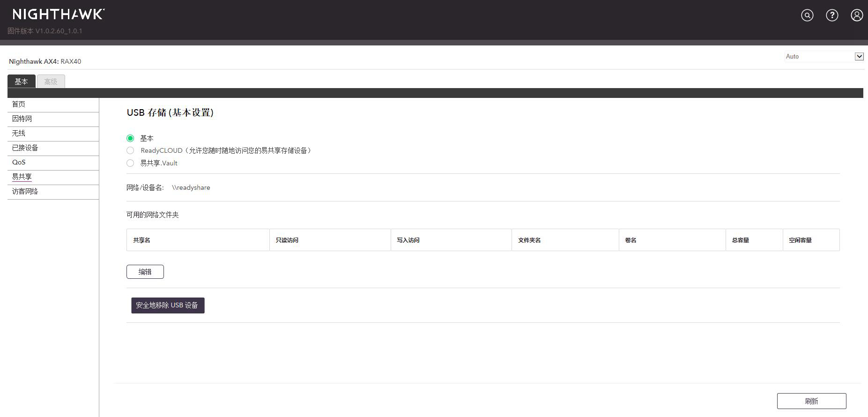Open the Auto language dropdown
868x417 pixels.
824,56
